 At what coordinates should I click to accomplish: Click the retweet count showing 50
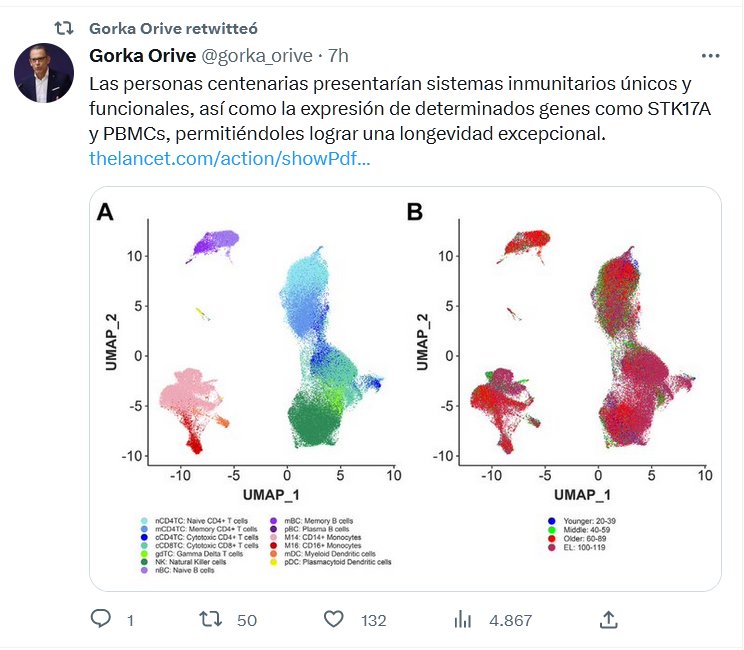click(x=247, y=620)
